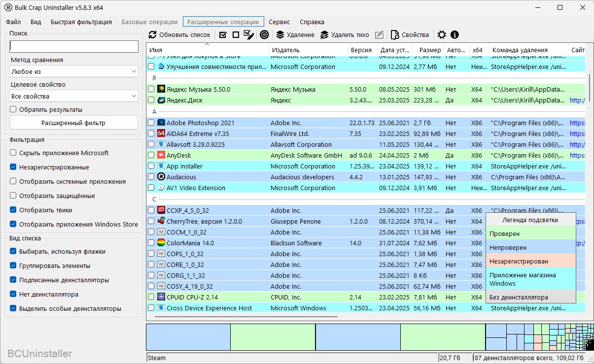Enable Скрыть приложения Microsoft checkbox
Image resolution: width=594 pixels, height=364 pixels.
pos(13,153)
